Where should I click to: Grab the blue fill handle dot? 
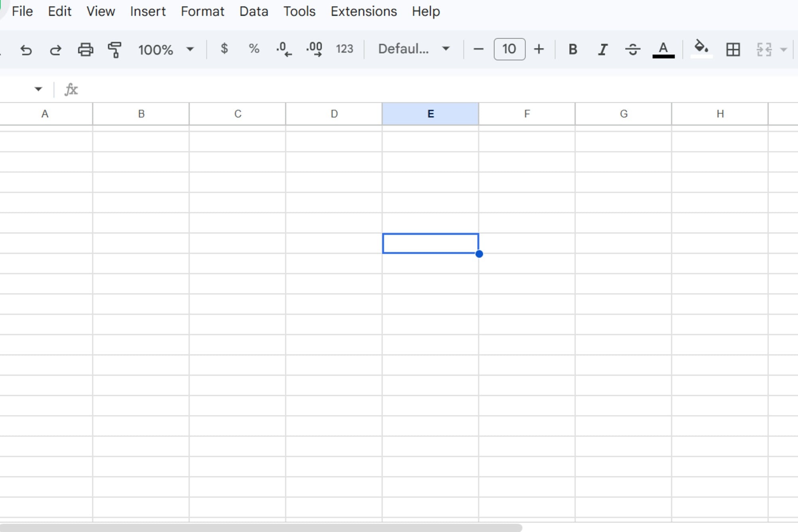(x=479, y=254)
